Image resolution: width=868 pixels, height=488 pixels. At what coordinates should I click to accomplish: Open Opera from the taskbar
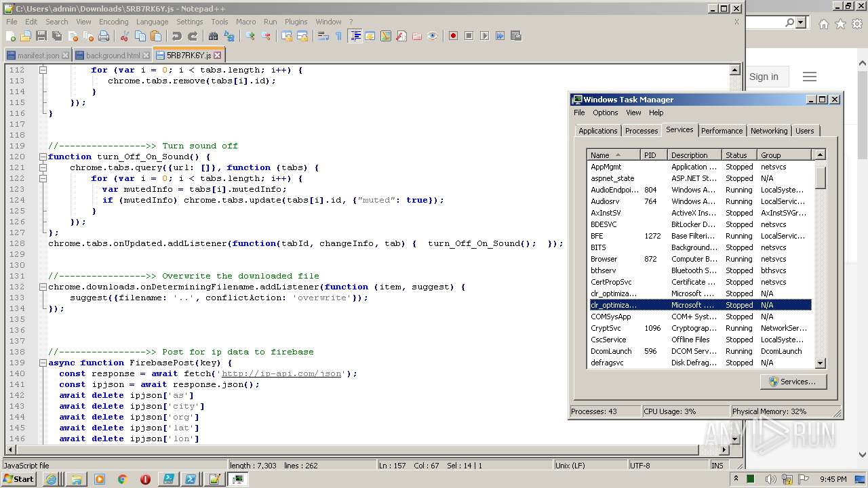[x=145, y=479]
